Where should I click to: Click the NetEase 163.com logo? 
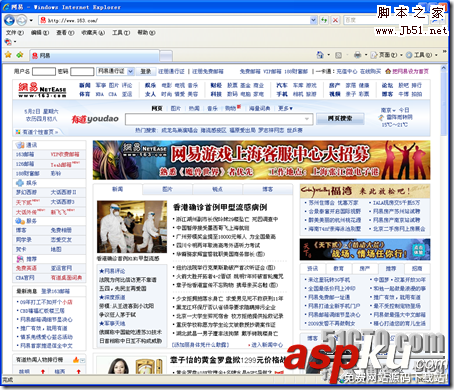42,89
